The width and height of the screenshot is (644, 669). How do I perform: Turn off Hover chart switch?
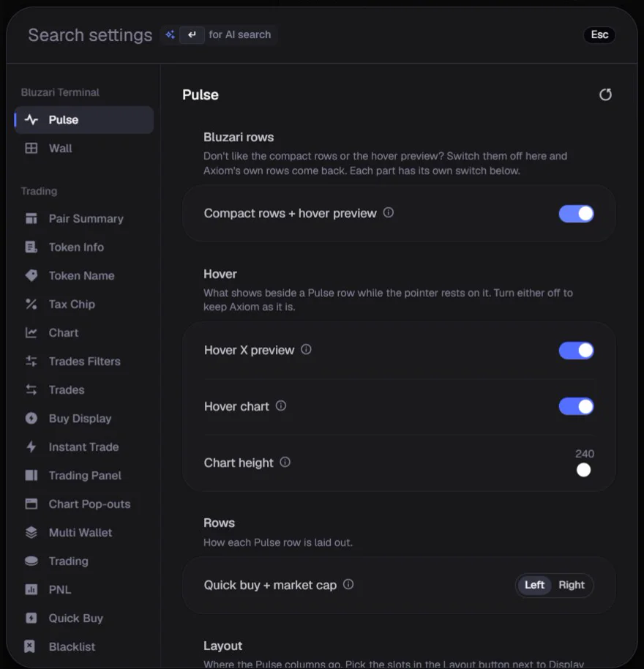[x=576, y=407]
